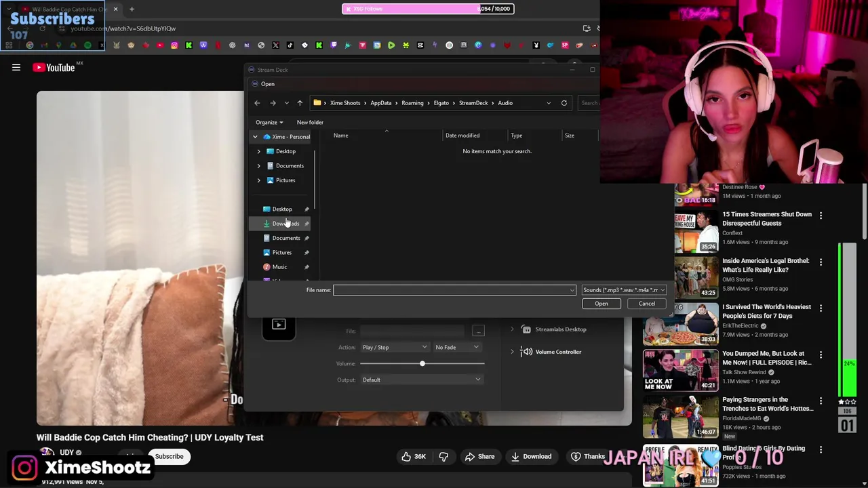The width and height of the screenshot is (868, 488).
Task: Expand the Desktop node under Xime - Personal
Action: click(x=258, y=151)
